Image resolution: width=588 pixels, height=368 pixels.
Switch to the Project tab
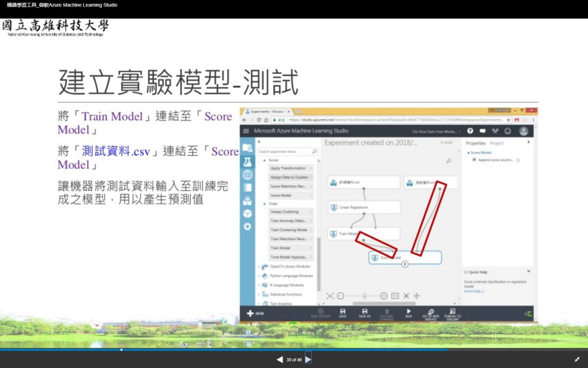(x=497, y=143)
